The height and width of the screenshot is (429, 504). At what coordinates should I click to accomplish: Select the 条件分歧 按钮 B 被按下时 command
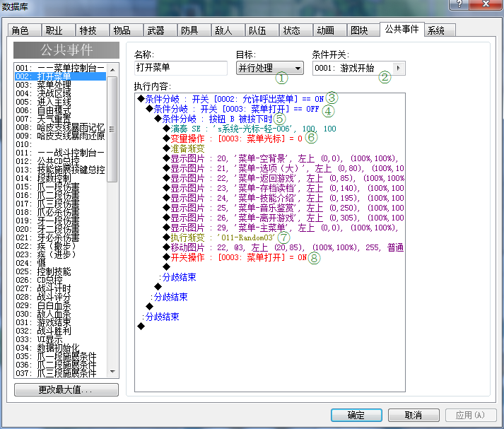coord(213,119)
